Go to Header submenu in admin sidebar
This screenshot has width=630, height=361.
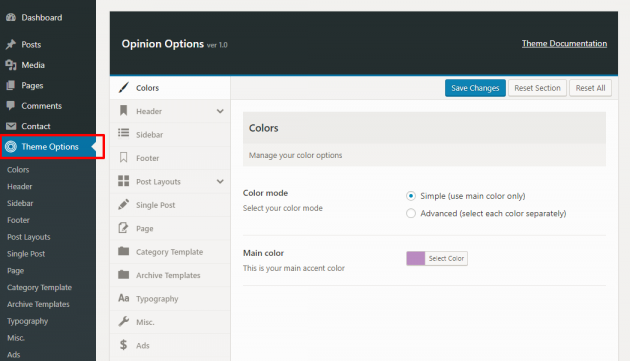coord(20,187)
